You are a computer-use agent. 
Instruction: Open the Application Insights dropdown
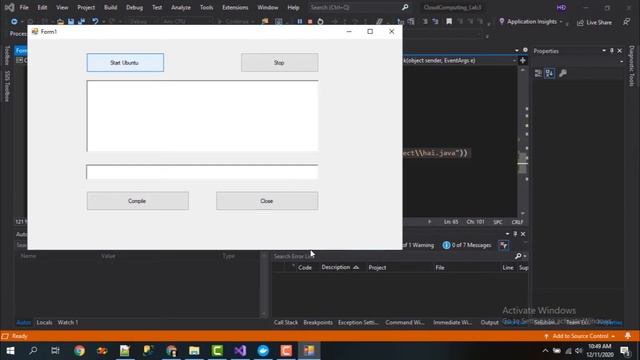531,22
